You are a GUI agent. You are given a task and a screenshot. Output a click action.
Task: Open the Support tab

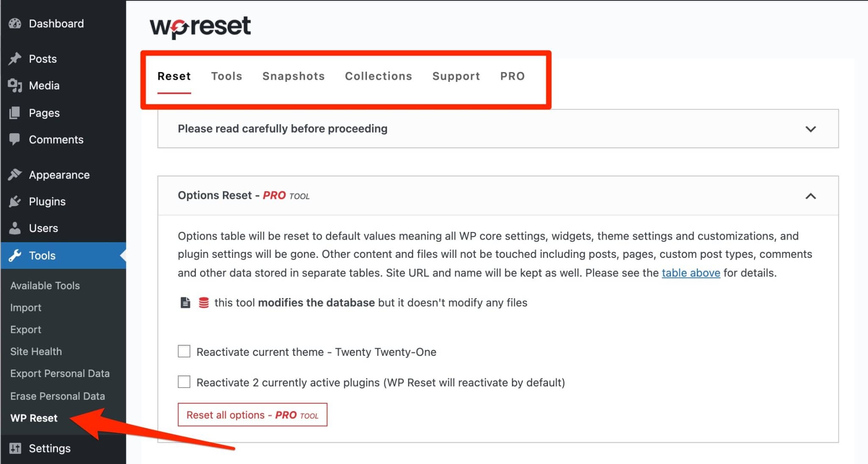(456, 76)
